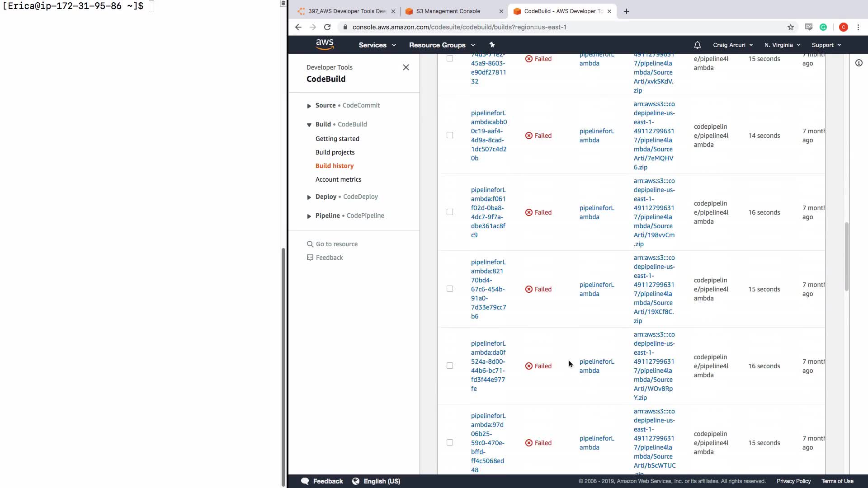Select checkbox for build f061f02d
868x488 pixels.
(x=450, y=212)
